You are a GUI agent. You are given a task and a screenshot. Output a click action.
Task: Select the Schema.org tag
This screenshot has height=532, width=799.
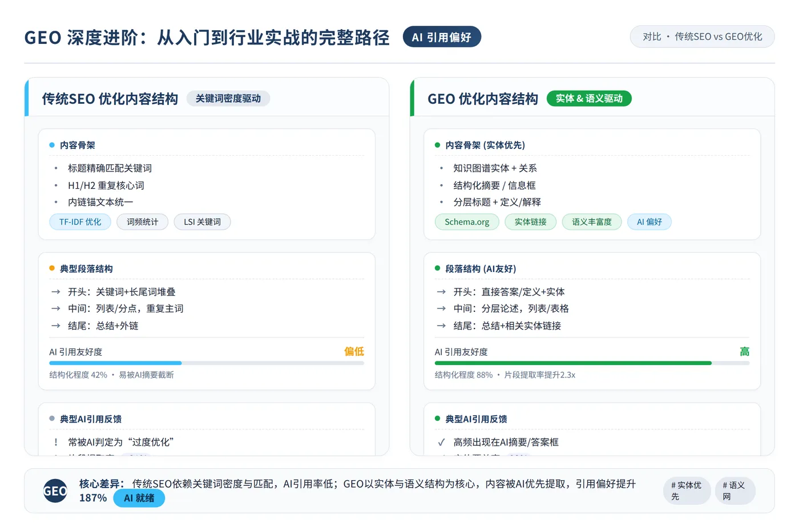click(x=467, y=222)
